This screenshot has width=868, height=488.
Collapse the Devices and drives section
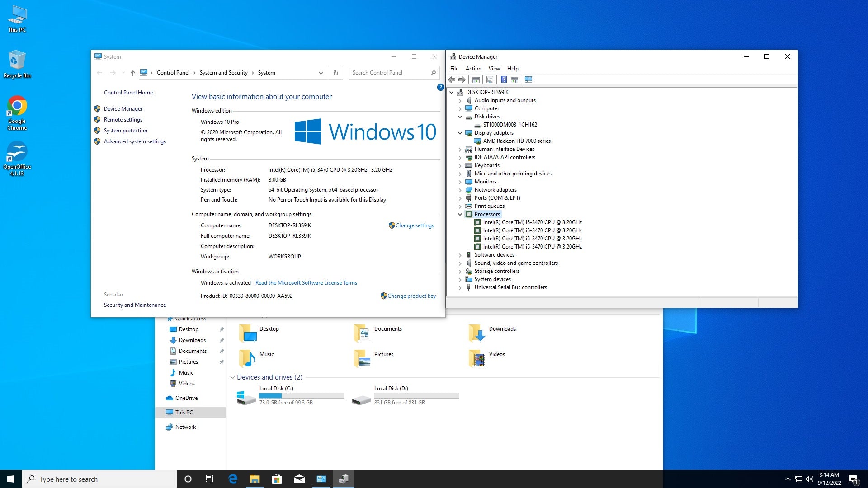point(232,377)
